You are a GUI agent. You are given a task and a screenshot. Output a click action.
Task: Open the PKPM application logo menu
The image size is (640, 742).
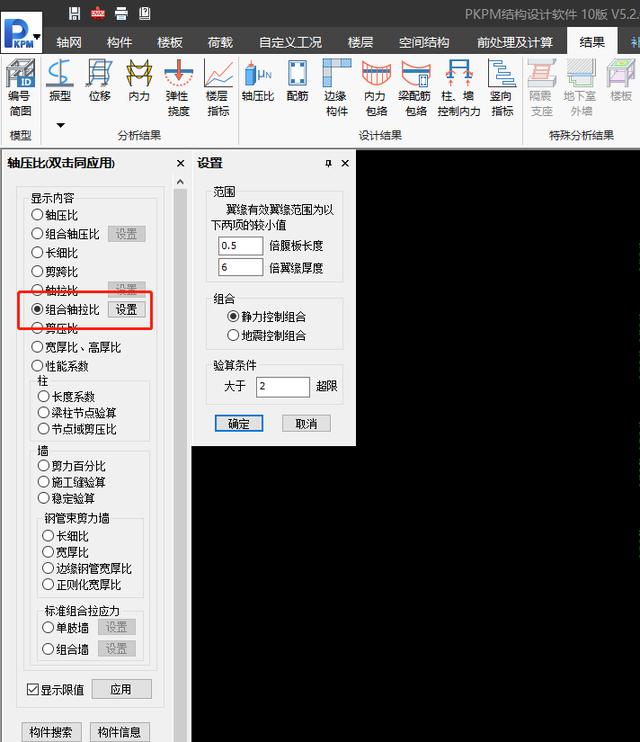[21, 33]
